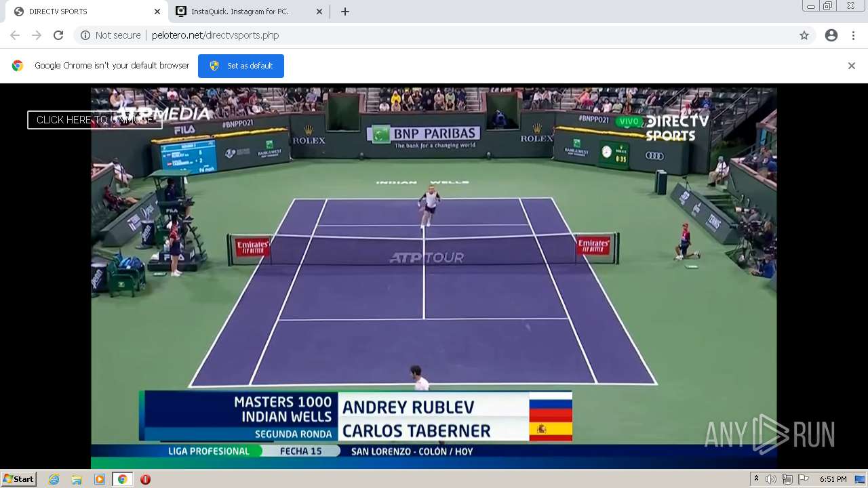Select the Chrome taskbar icon
868x488 pixels.
tap(122, 479)
